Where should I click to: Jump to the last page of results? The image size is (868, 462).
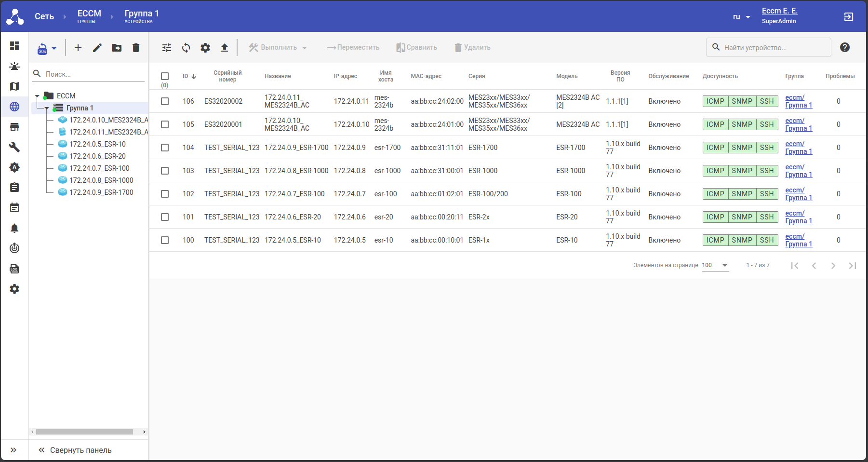pos(853,266)
